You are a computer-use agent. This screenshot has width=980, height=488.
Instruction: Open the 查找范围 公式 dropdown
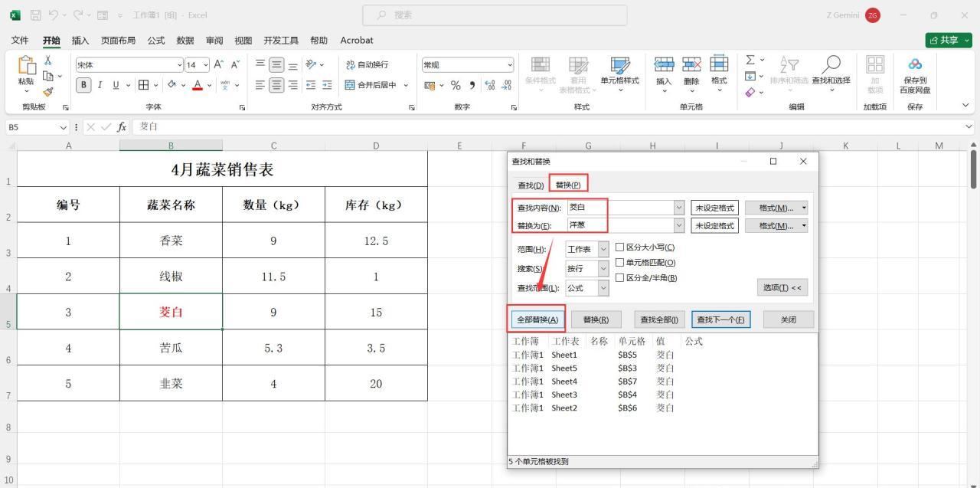[x=603, y=287]
